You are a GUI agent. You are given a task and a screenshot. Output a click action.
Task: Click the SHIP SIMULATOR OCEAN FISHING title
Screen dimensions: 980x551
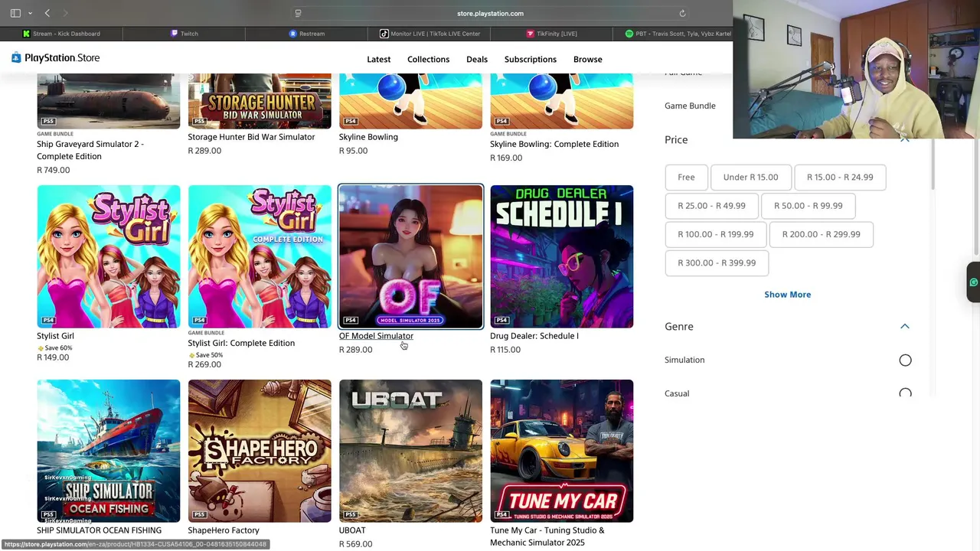point(99,530)
